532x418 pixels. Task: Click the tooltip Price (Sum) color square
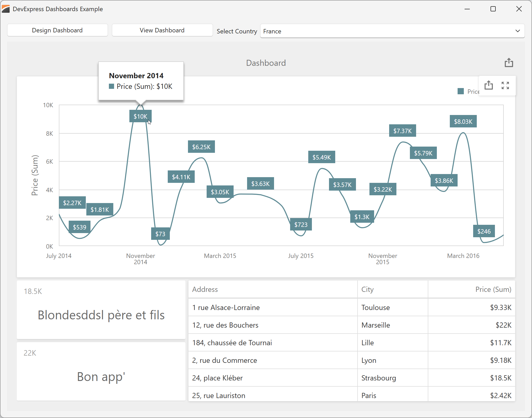click(x=111, y=87)
